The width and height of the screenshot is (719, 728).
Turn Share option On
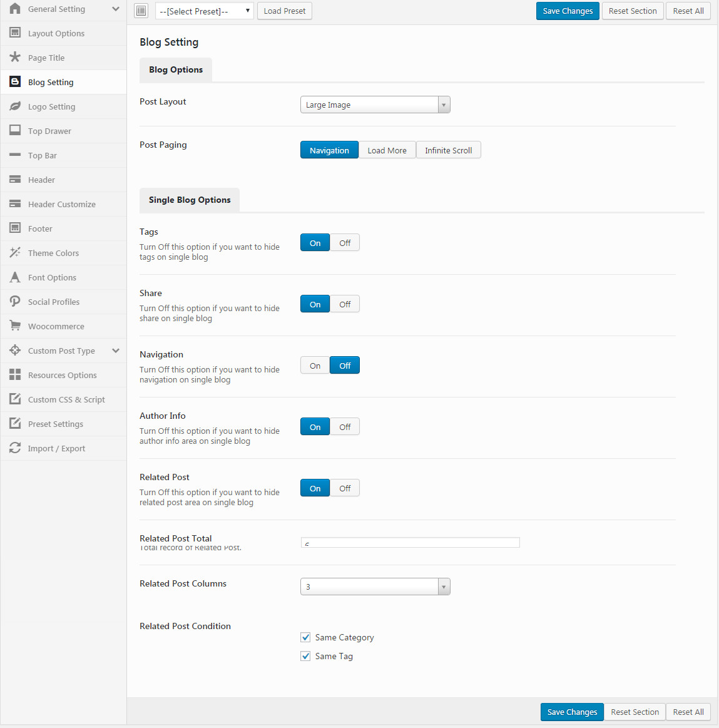point(315,304)
